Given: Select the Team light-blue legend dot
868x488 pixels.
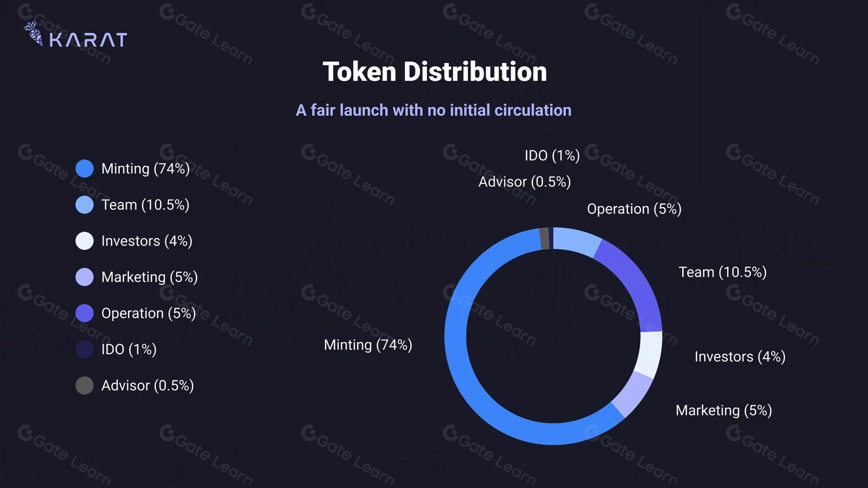Looking at the screenshot, I should [x=85, y=205].
